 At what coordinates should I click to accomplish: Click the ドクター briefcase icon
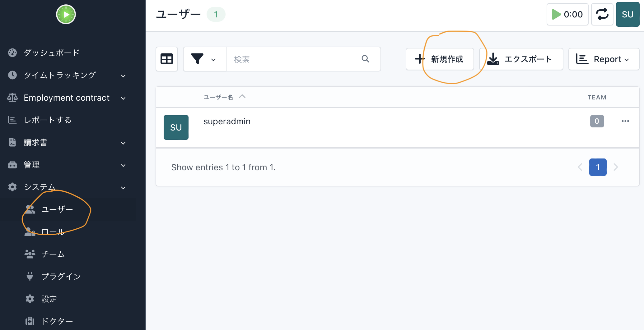coord(30,321)
